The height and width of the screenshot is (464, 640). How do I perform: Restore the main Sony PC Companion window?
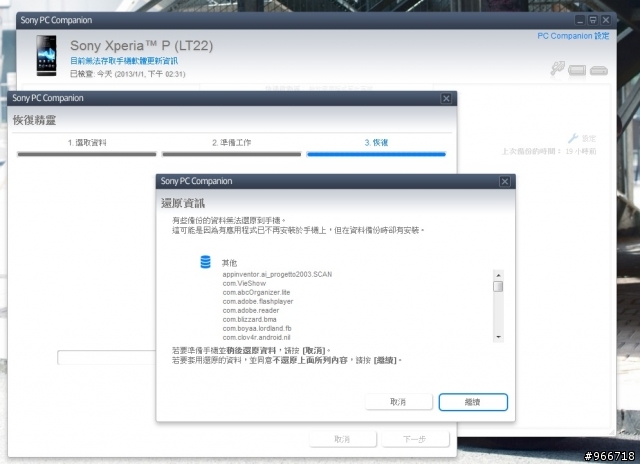tap(593, 20)
